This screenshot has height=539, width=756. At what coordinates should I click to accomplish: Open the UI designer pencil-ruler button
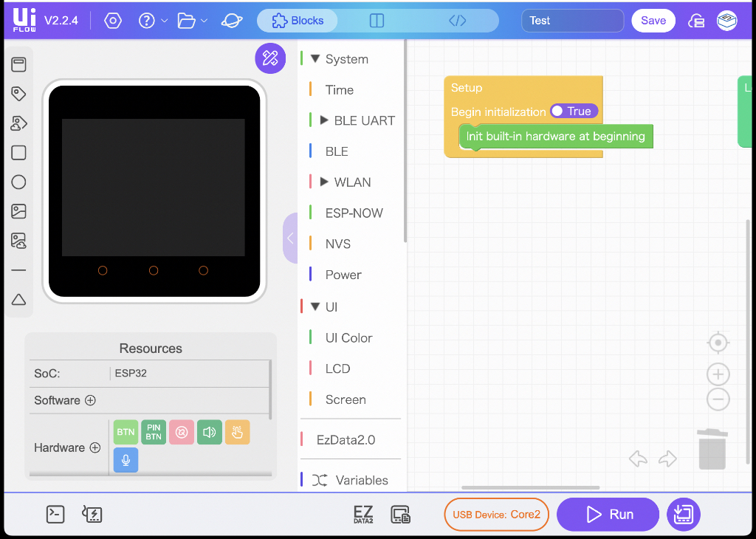tap(270, 58)
